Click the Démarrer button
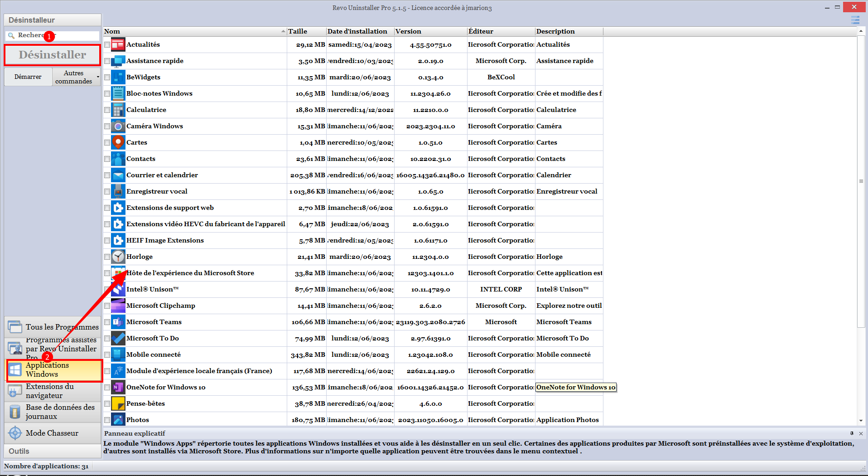The height and width of the screenshot is (476, 868). pyautogui.click(x=28, y=77)
